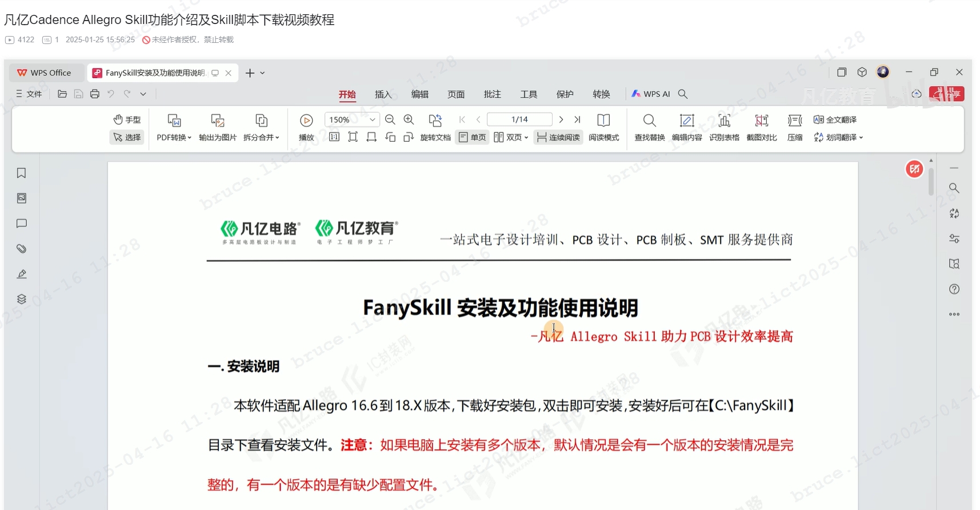Click the right sidebar help question icon

click(954, 289)
